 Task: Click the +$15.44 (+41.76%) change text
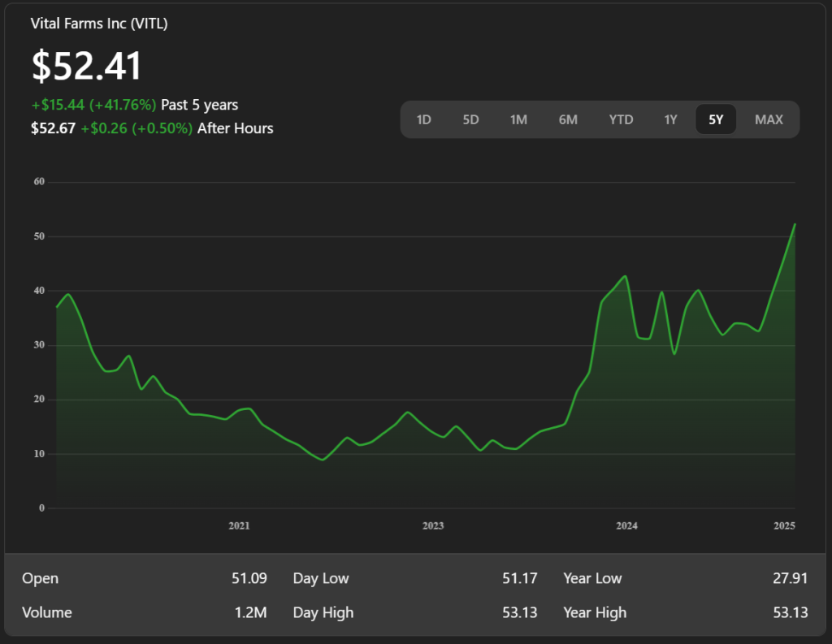93,105
